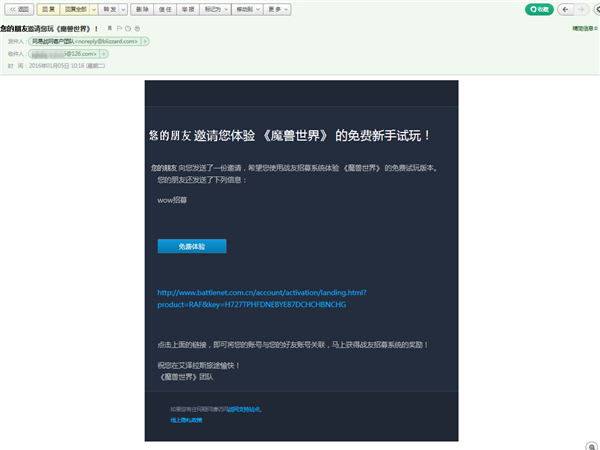Open the battlenet.com.cn activation link

point(262,298)
